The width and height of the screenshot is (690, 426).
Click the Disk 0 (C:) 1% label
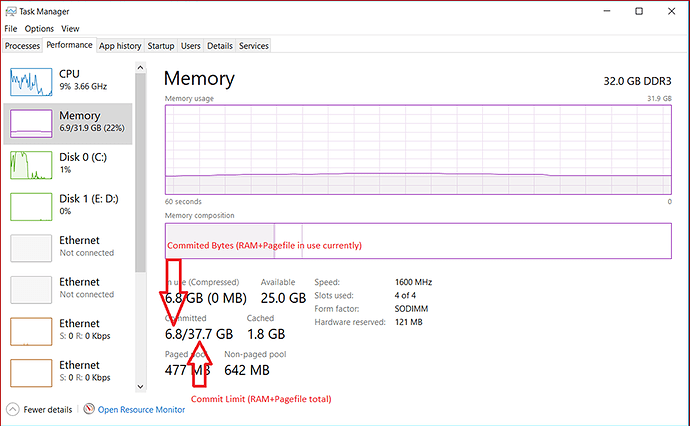83,163
